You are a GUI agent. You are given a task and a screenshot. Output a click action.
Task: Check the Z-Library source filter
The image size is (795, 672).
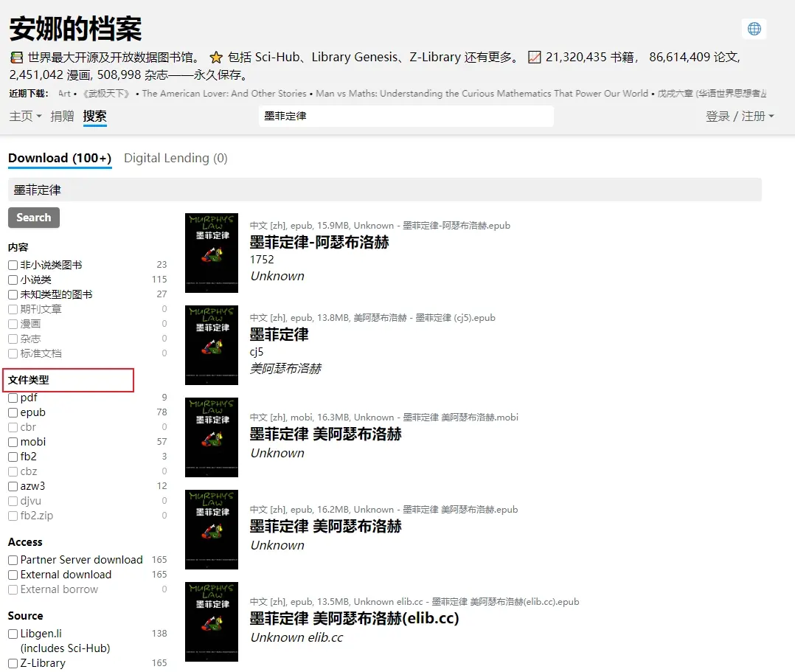pos(13,662)
